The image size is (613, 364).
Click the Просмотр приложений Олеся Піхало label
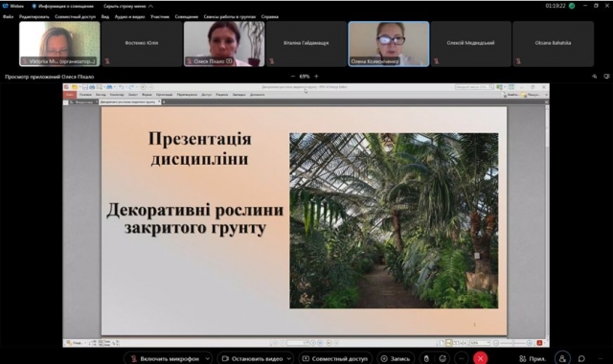49,77
